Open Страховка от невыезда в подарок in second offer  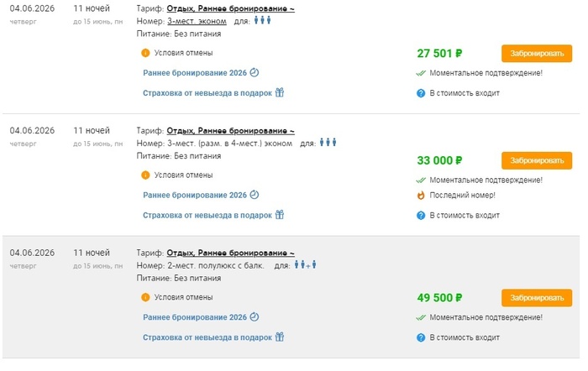point(207,215)
